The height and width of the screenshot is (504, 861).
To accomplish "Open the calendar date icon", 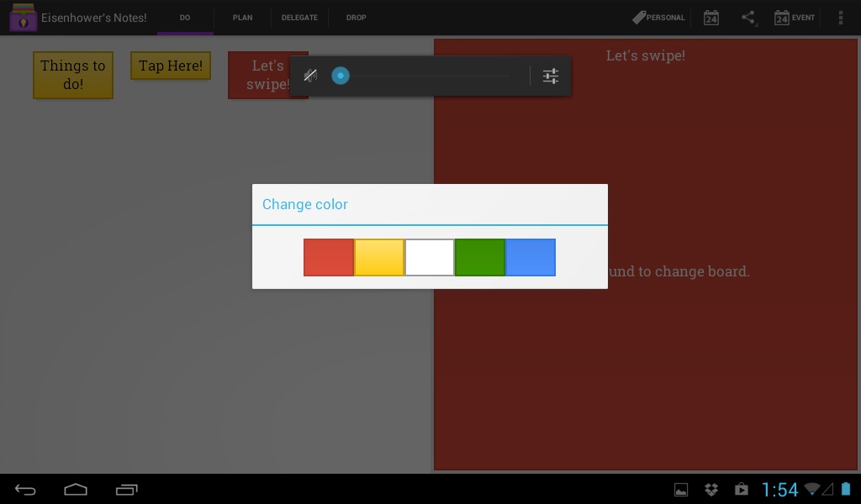I will (x=711, y=18).
